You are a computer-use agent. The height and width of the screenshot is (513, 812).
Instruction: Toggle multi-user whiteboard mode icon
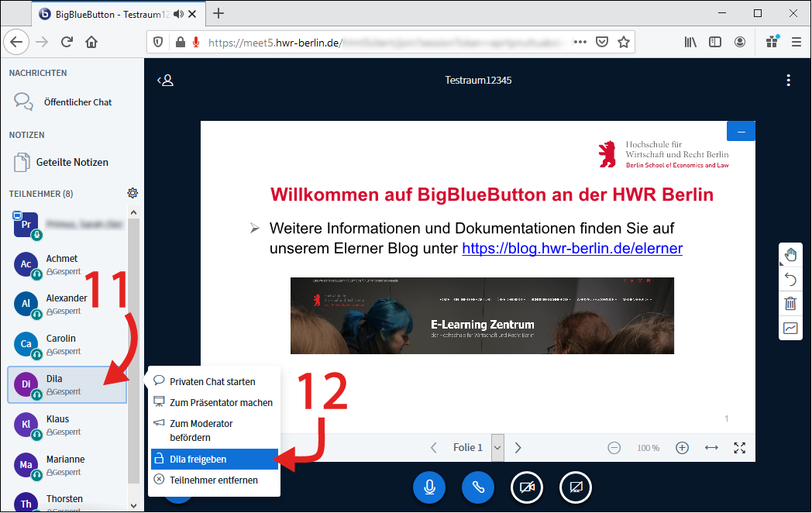(x=790, y=328)
